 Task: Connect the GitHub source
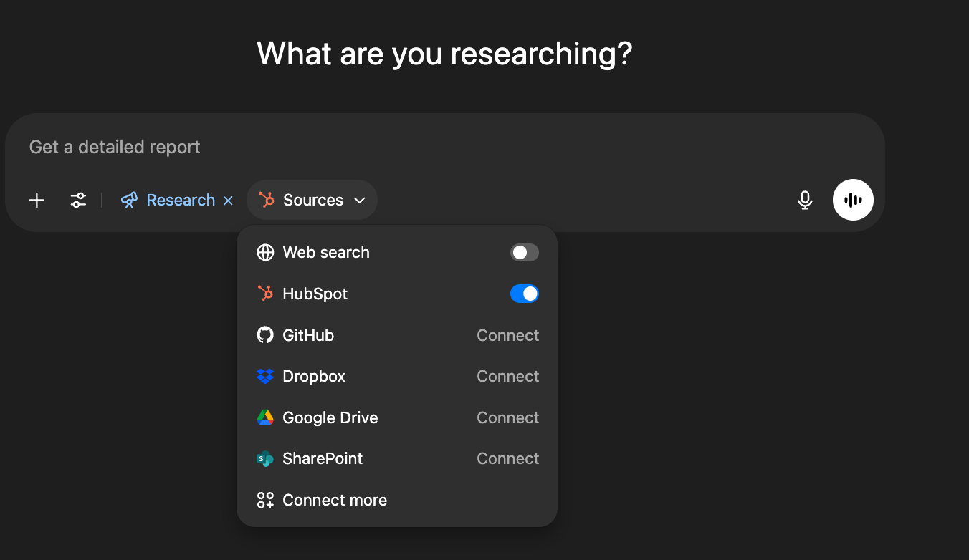point(507,335)
